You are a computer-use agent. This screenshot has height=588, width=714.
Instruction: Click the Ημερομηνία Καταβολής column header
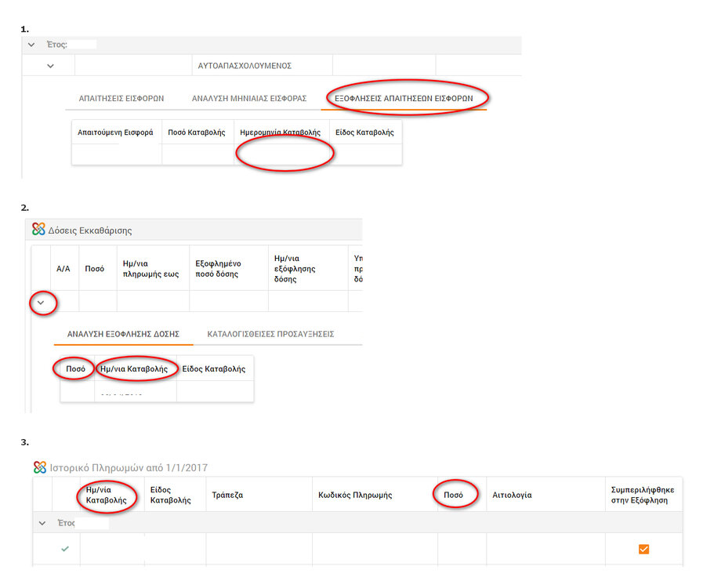[x=281, y=132]
